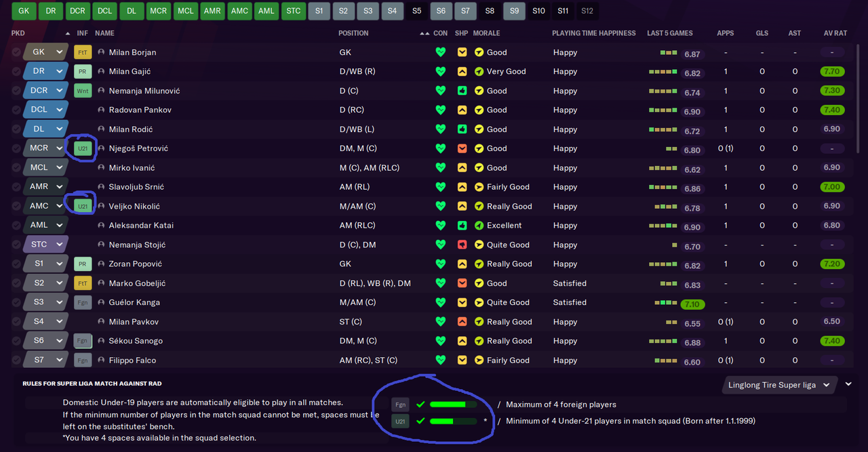Toggle the selection check for Guélor Kanga
Image resolution: width=868 pixels, height=452 pixels.
coord(16,302)
